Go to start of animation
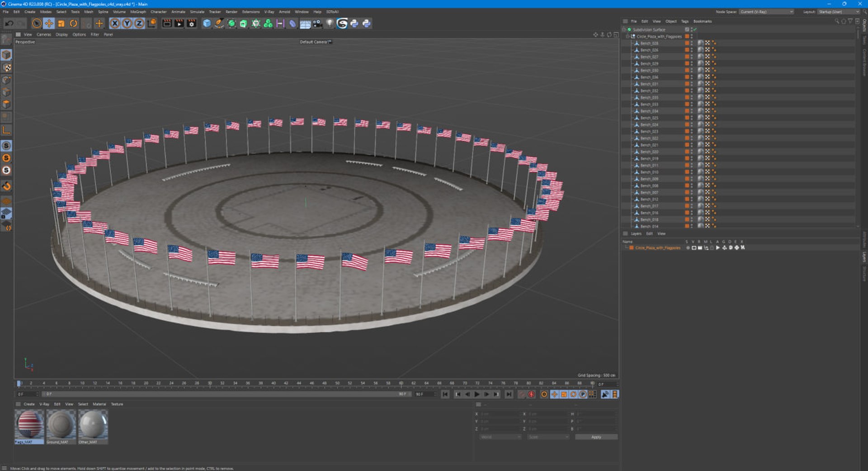Image resolution: width=868 pixels, height=471 pixels. (x=445, y=395)
